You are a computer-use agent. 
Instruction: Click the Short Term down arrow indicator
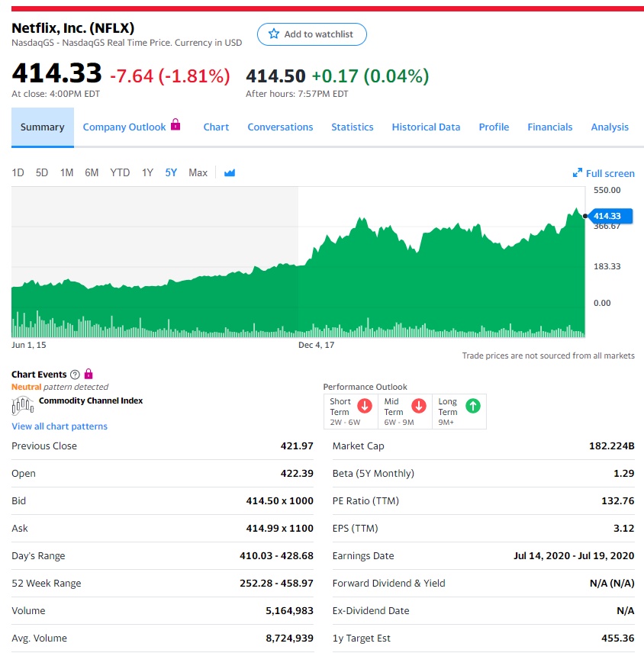pos(365,406)
